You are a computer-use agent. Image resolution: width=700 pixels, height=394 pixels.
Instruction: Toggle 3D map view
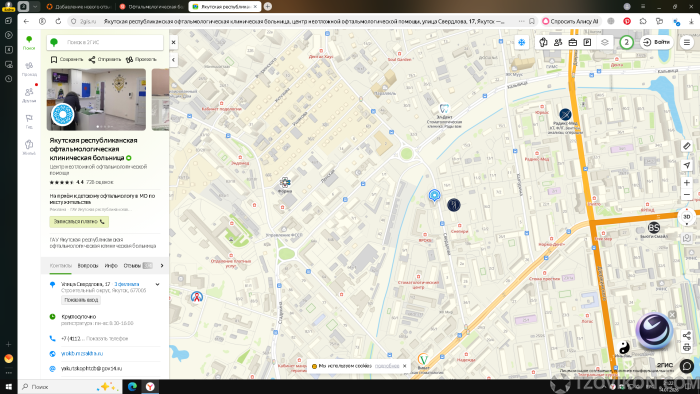pyautogui.click(x=687, y=216)
